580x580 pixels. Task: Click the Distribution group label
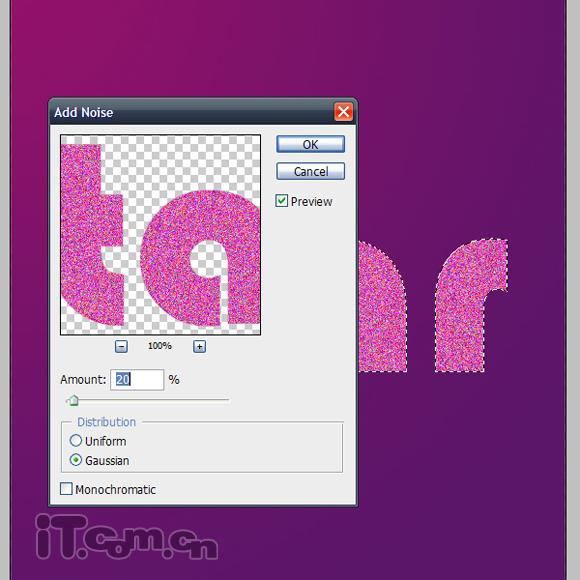coord(106,422)
